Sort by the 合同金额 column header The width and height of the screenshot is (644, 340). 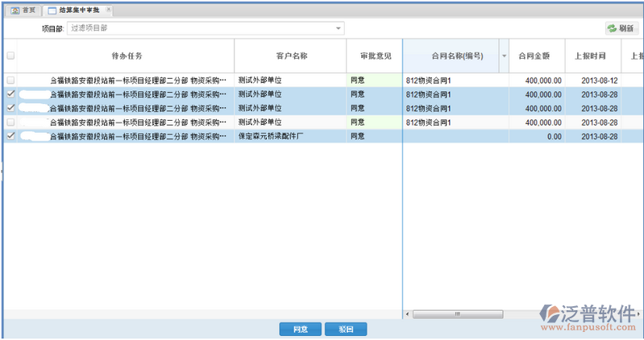[x=534, y=56]
